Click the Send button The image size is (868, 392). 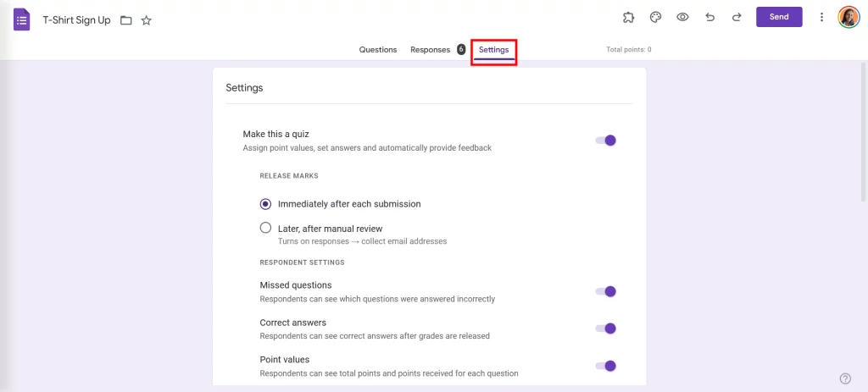tap(779, 17)
